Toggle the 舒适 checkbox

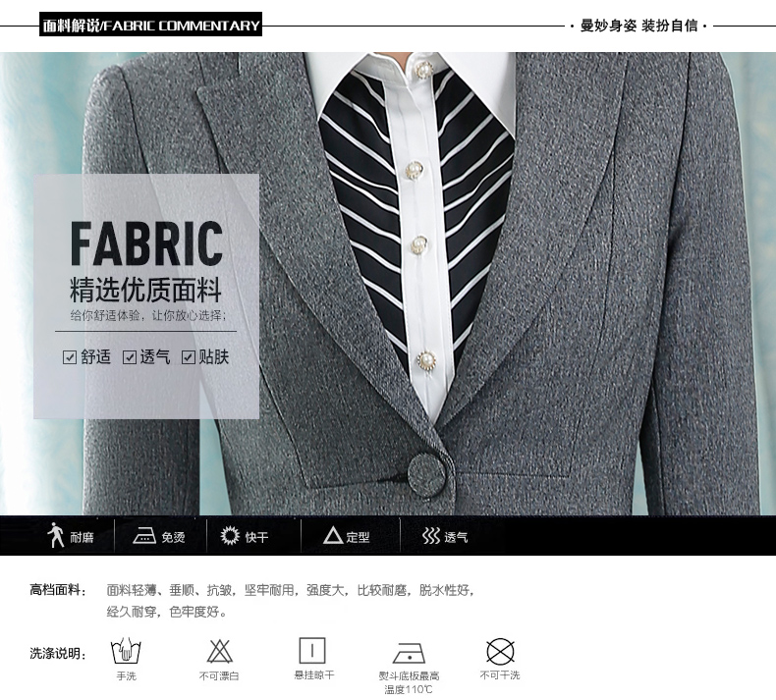(x=70, y=357)
